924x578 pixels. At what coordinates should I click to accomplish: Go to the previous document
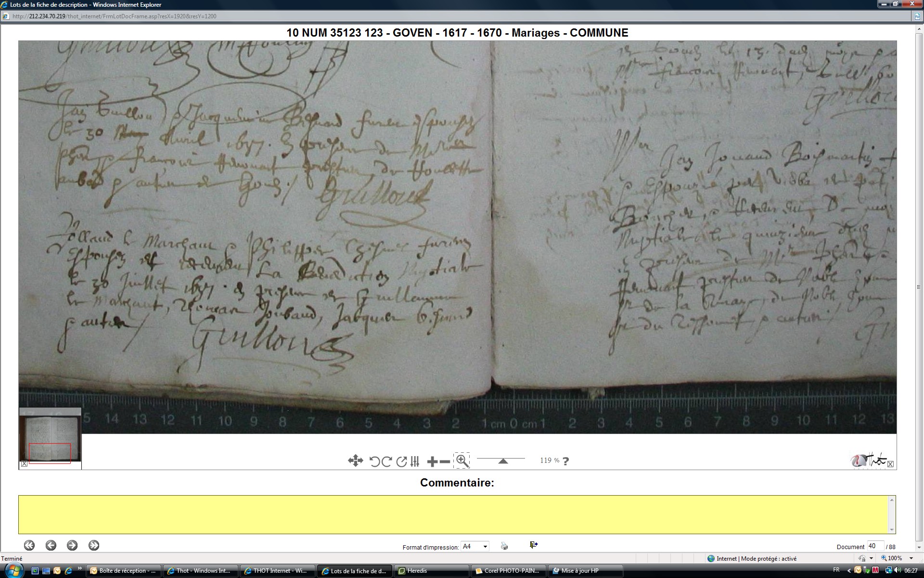(51, 545)
